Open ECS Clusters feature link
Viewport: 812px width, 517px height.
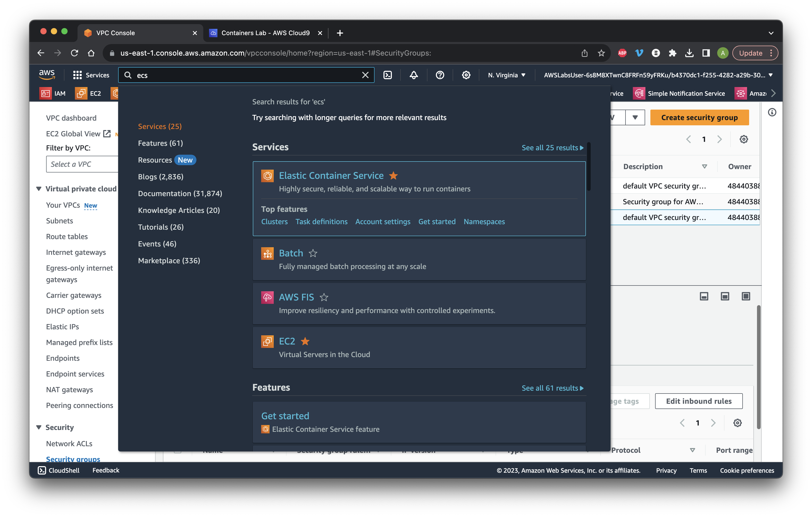pos(274,222)
